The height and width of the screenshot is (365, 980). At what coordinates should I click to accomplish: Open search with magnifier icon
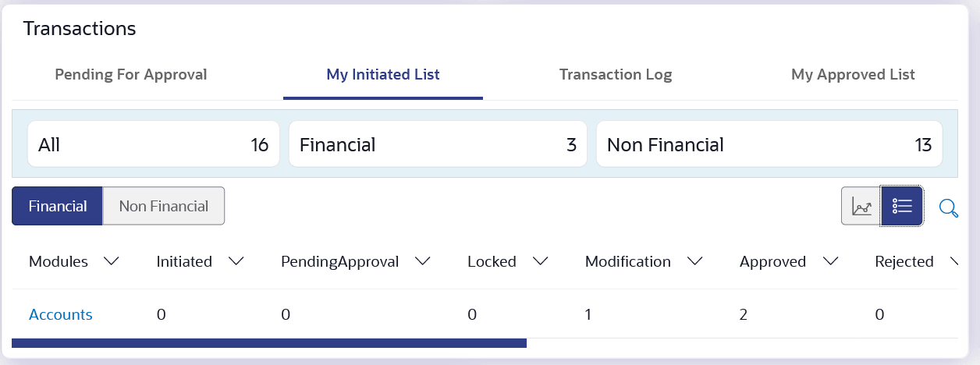coord(948,207)
